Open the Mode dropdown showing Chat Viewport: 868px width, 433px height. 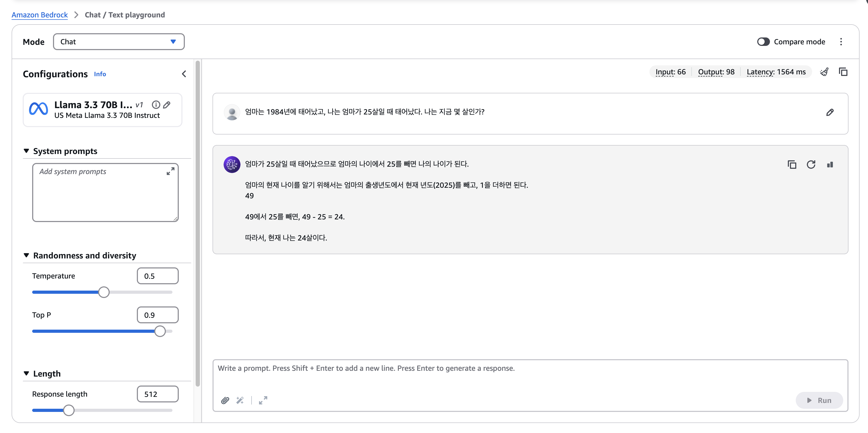pos(119,42)
